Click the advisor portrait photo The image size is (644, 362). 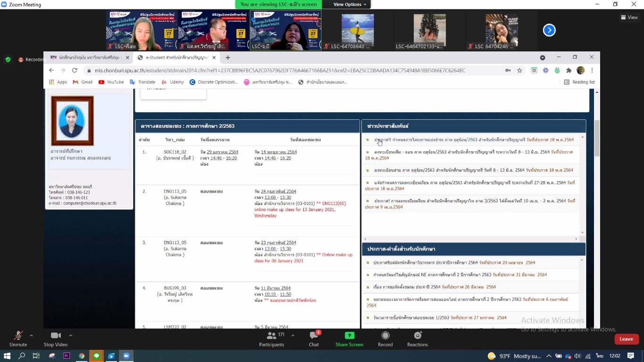[x=72, y=121]
